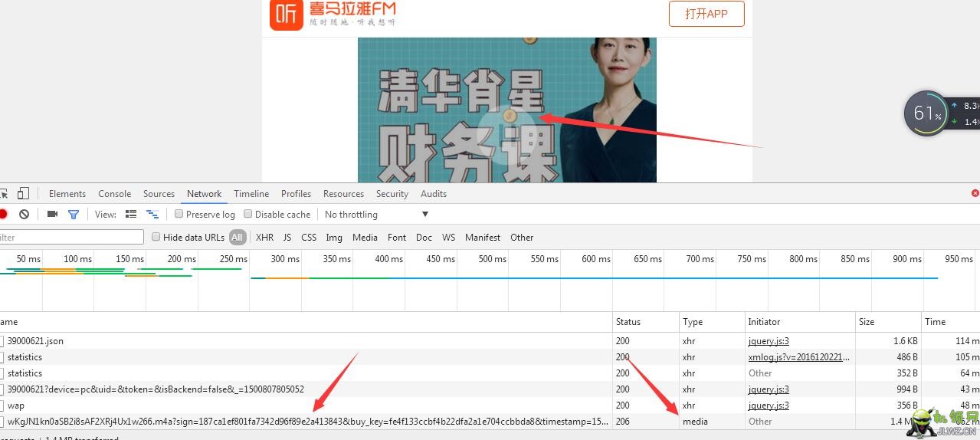Click the DevTools error indicator icon
Image resolution: width=980 pixels, height=440 pixels.
click(975, 194)
